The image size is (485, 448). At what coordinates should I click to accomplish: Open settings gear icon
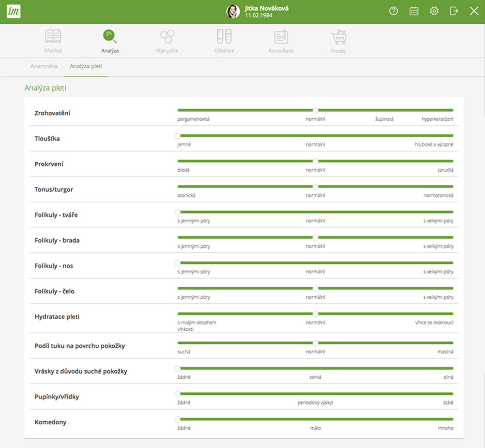(434, 11)
